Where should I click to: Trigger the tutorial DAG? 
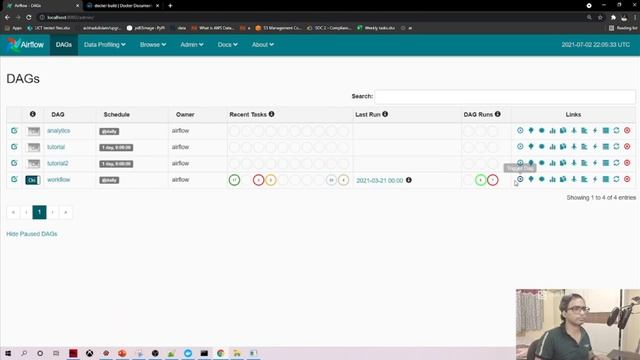520,147
